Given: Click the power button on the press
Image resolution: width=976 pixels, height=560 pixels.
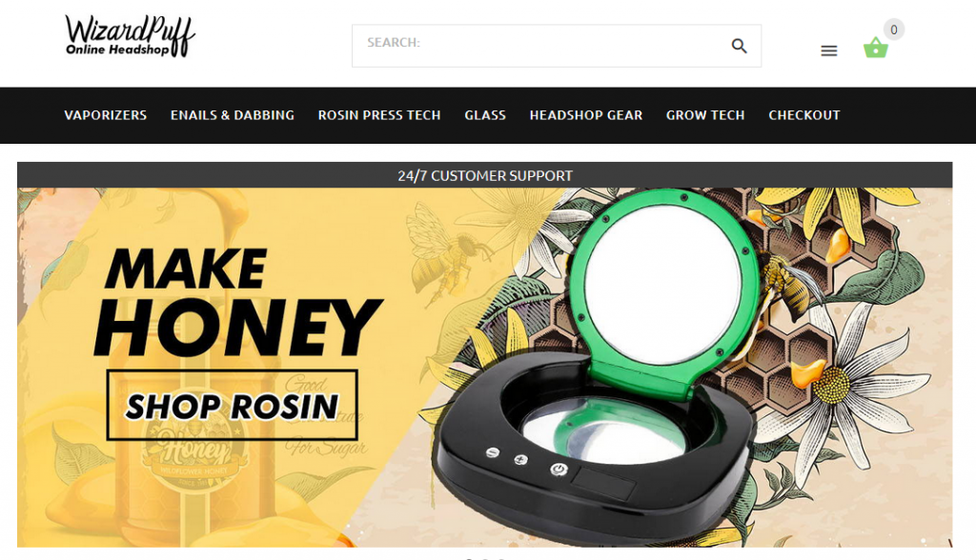Looking at the screenshot, I should (x=559, y=470).
